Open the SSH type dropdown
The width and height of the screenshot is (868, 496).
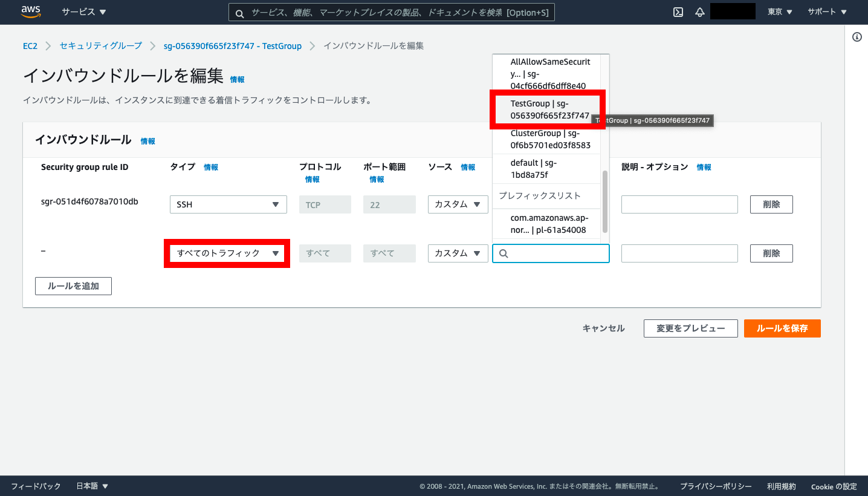click(x=228, y=204)
